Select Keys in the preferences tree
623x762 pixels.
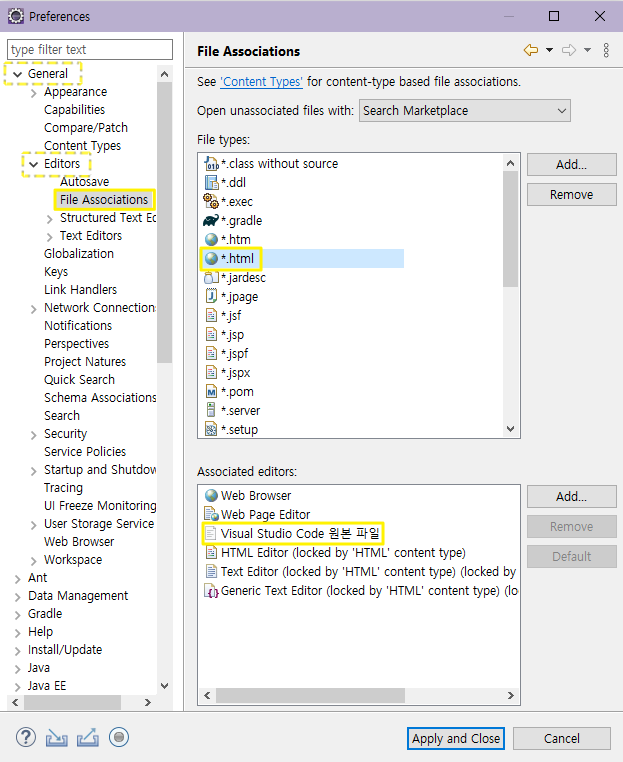(56, 272)
